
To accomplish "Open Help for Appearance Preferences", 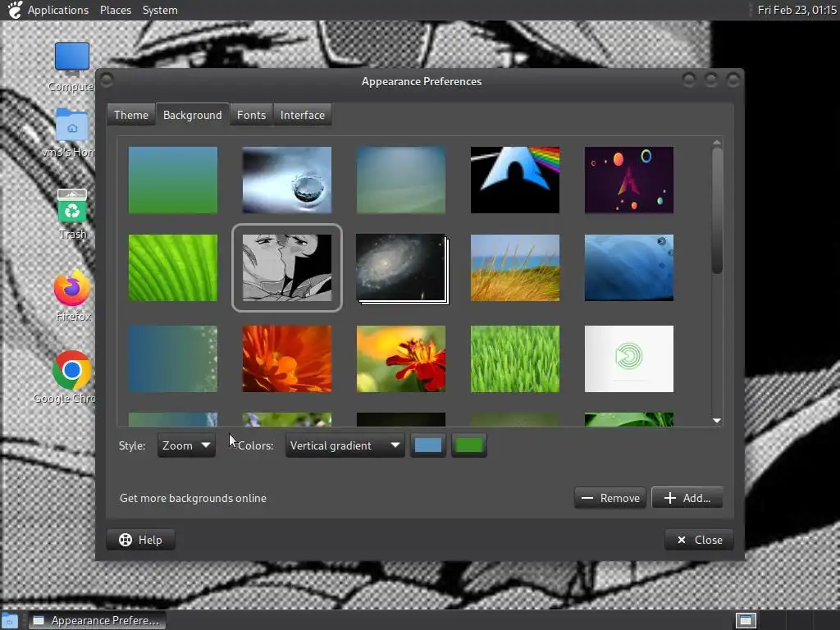I will point(140,540).
